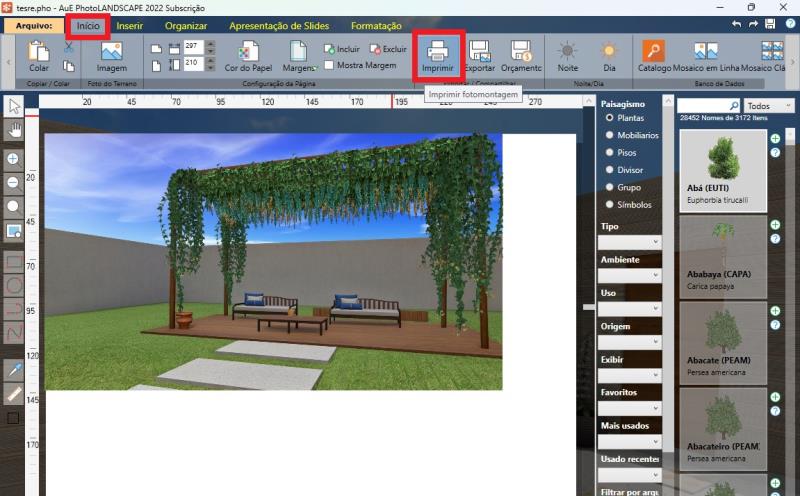
Task: Select the Mobiliarios radio option
Action: [609, 135]
